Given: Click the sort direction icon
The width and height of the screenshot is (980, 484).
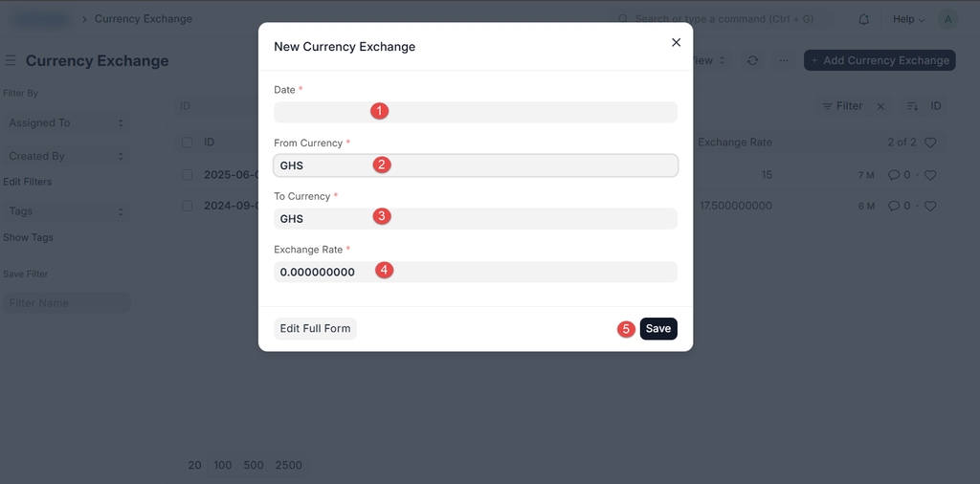Looking at the screenshot, I should tap(912, 106).
